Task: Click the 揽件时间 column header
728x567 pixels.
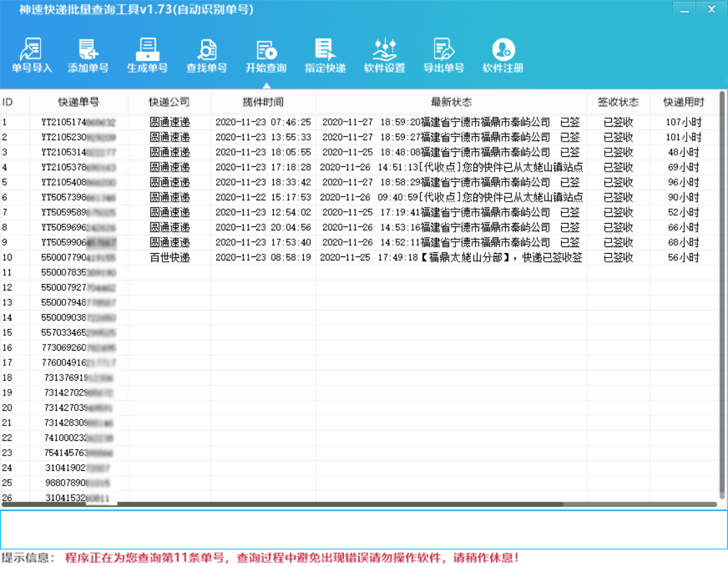Action: point(264,102)
